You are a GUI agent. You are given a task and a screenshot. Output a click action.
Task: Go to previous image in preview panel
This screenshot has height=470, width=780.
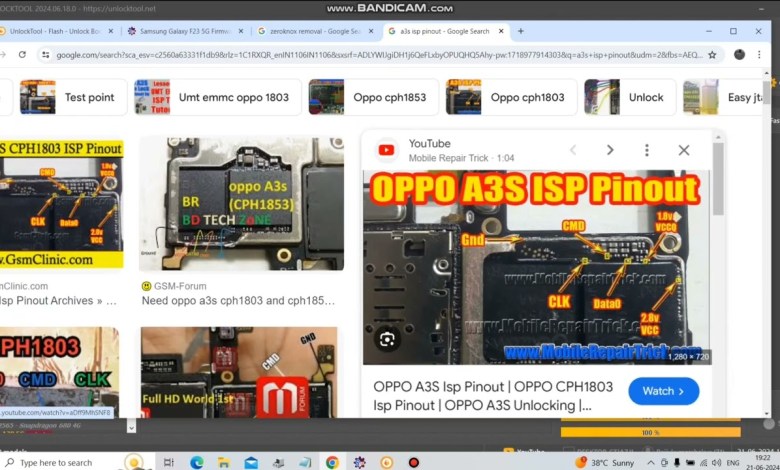573,150
